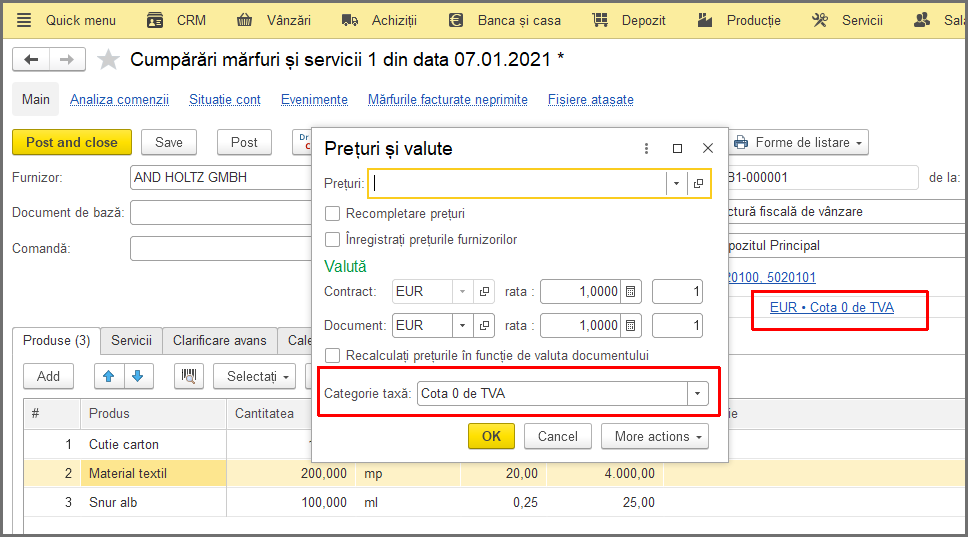Expand Categorie taxă dropdown

pyautogui.click(x=698, y=394)
